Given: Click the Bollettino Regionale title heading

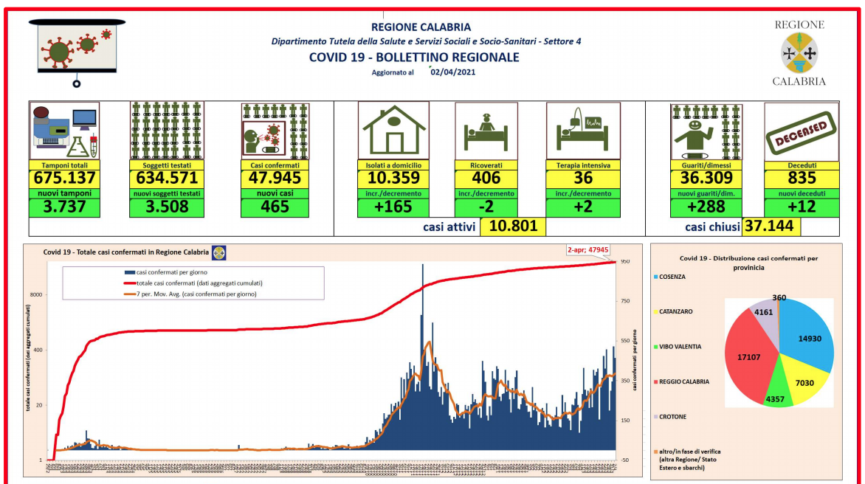Looking at the screenshot, I should tap(432, 57).
